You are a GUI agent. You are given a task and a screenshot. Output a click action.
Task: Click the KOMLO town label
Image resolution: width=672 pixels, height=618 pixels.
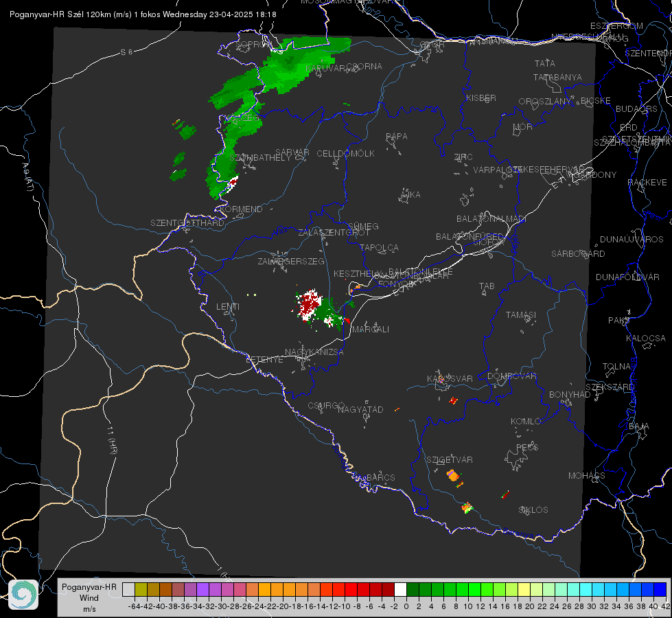click(x=526, y=421)
